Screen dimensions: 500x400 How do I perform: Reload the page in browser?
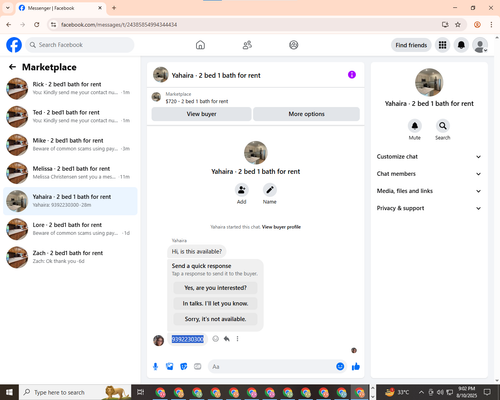[x=37, y=25]
